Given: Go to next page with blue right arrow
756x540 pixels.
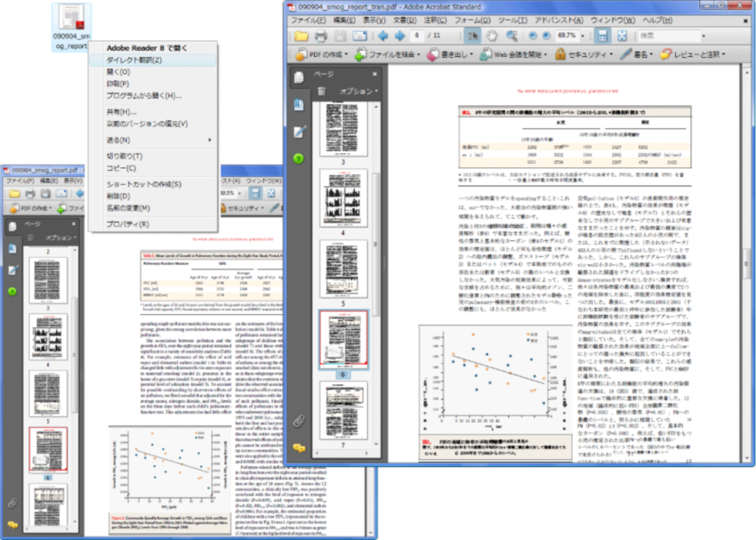Looking at the screenshot, I should 398,36.
